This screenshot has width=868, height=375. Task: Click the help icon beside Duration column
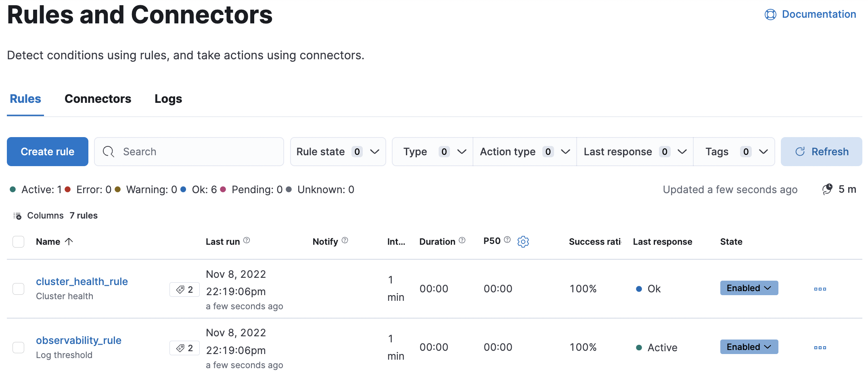pos(462,240)
